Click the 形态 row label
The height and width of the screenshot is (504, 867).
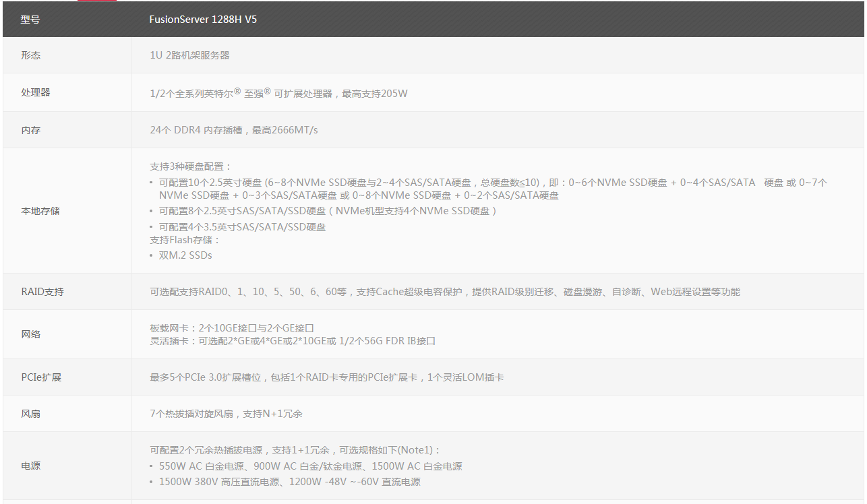tap(30, 55)
